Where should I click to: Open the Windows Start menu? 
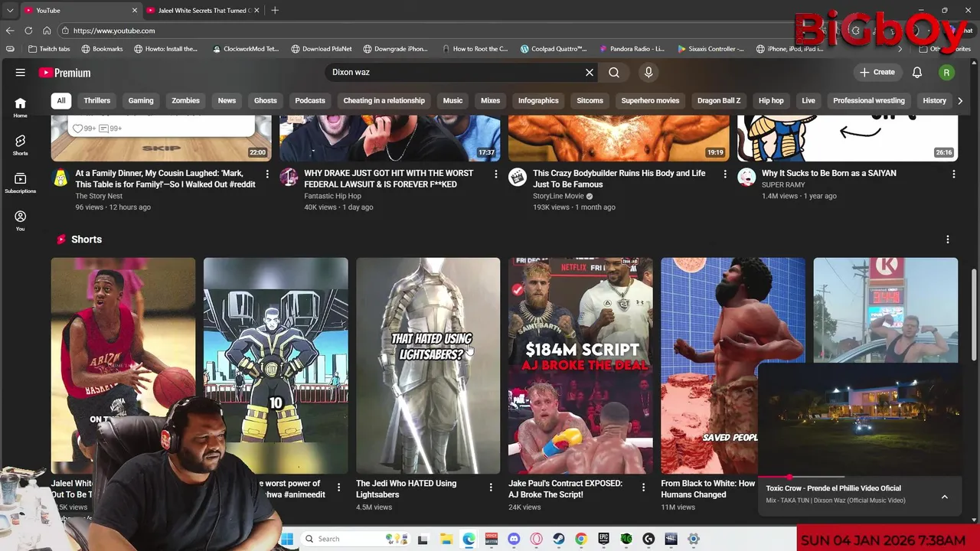click(287, 539)
